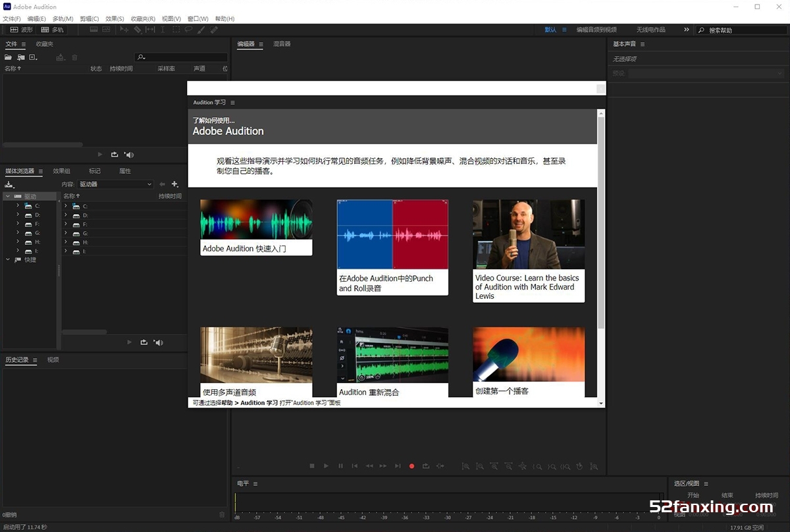Select the Paintbrush Selection tool
This screenshot has width=790, height=532.
[200, 30]
